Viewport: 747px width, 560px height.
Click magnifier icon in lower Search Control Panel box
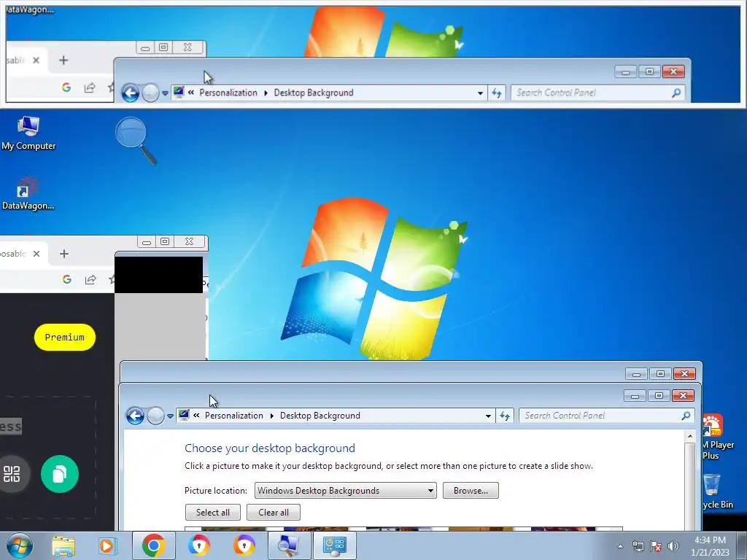[686, 416]
